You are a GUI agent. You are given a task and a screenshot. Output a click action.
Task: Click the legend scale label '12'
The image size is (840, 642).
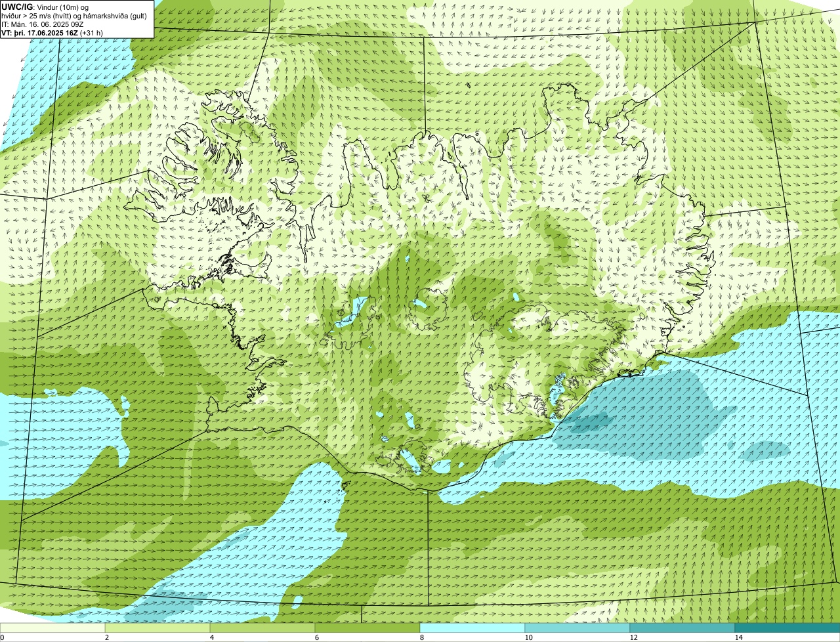click(x=633, y=637)
